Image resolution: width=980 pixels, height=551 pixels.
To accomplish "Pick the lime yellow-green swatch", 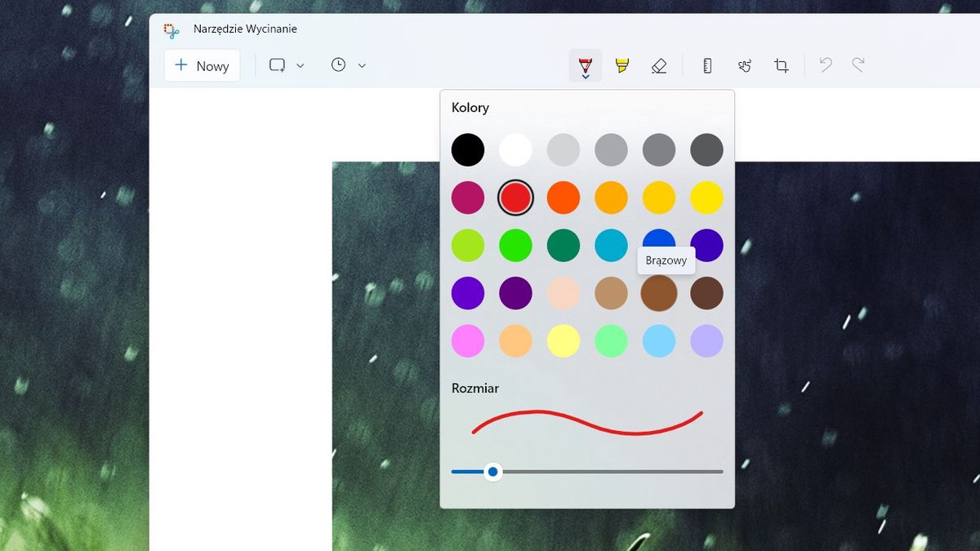I will [x=468, y=245].
